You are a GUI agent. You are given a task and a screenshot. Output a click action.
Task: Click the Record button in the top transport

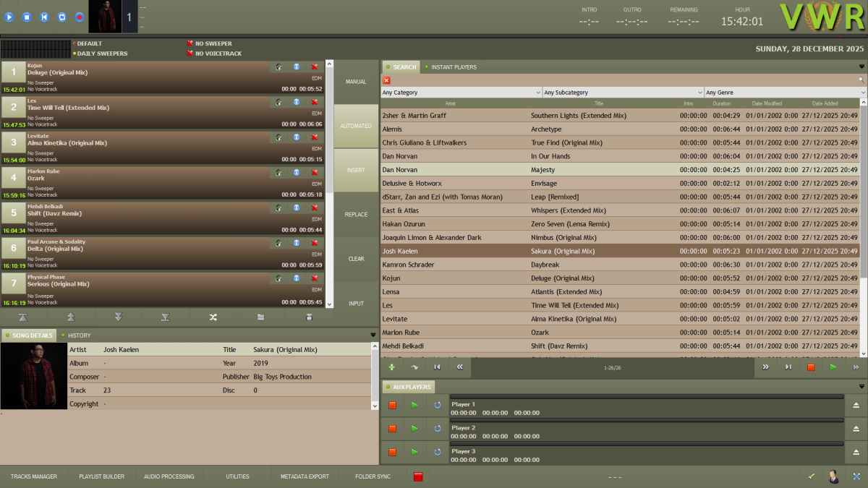click(x=80, y=17)
